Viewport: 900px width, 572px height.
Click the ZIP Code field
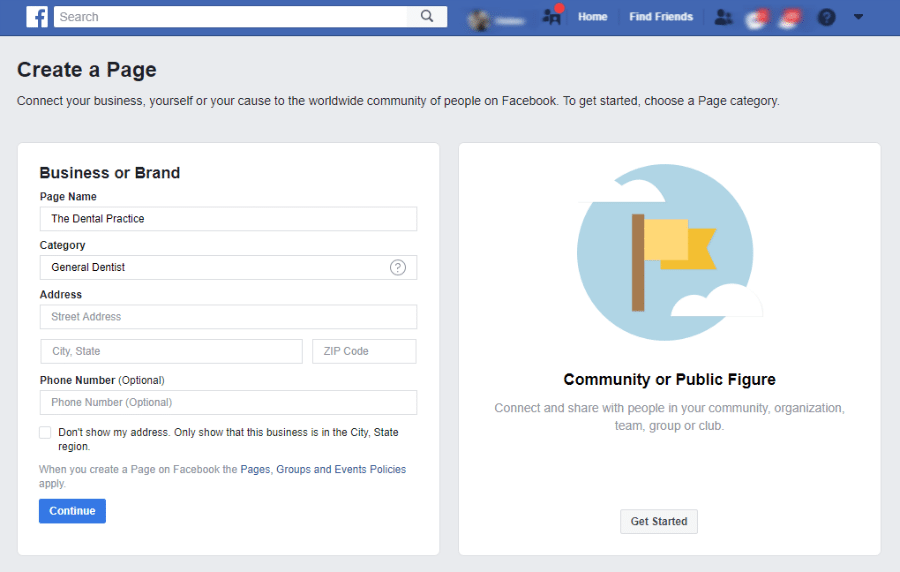coord(364,351)
